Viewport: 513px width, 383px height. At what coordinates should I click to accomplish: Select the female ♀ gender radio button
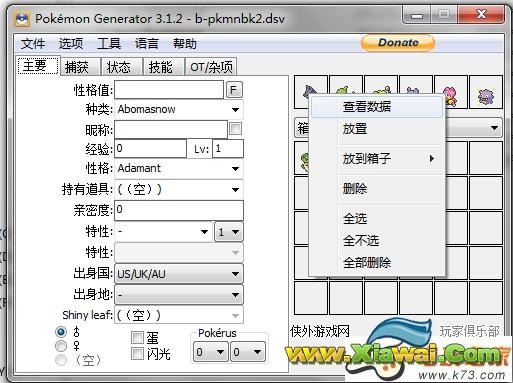point(61,346)
